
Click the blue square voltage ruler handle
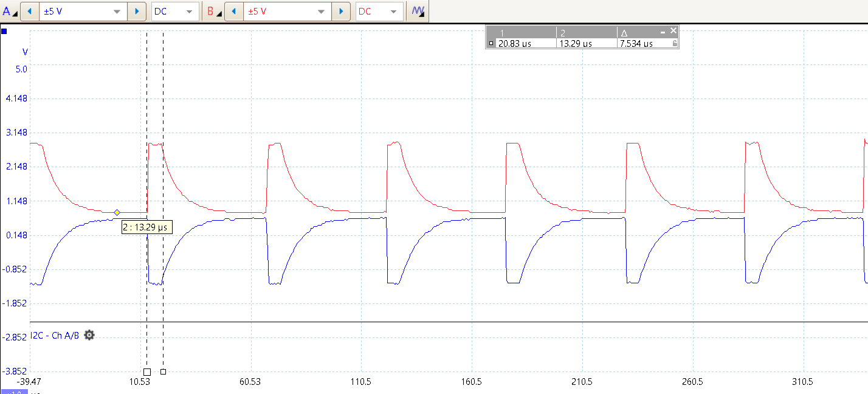tap(4, 30)
